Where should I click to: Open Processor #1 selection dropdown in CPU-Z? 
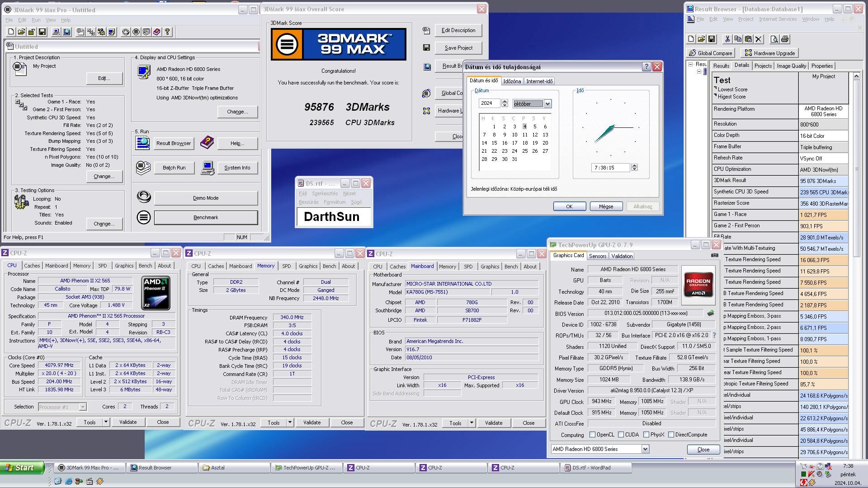(83, 407)
